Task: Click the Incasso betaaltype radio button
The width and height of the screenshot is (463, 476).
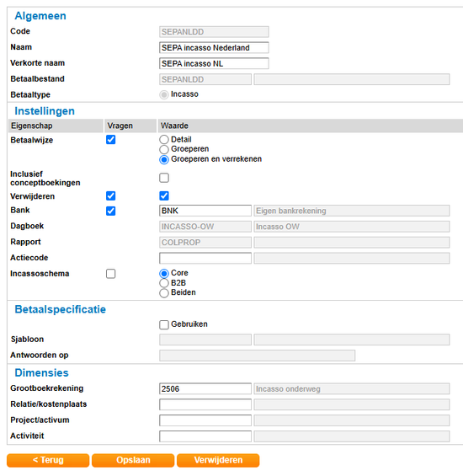Action: click(x=164, y=94)
